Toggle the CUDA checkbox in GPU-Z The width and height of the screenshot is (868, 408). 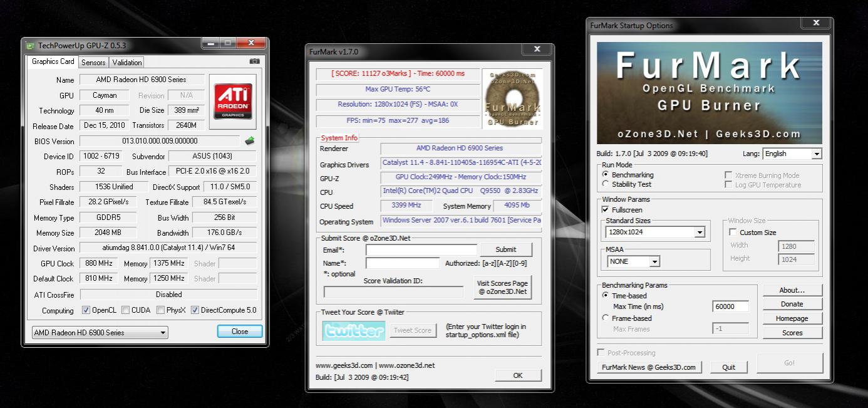[x=126, y=310]
